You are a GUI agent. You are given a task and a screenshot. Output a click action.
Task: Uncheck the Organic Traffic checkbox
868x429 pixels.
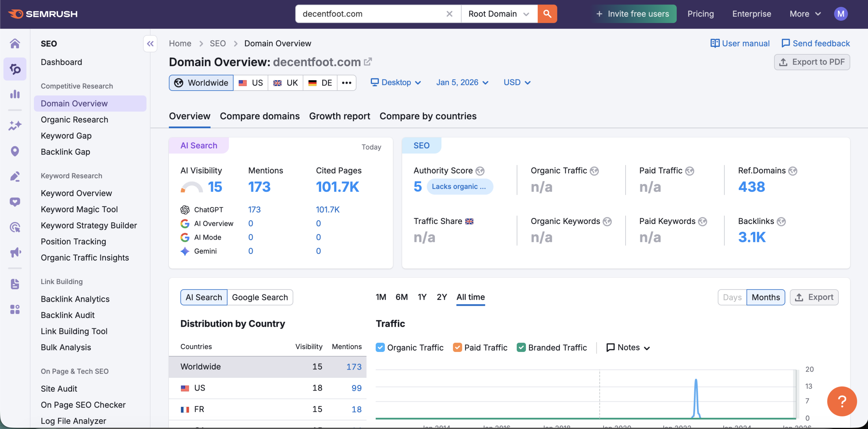point(380,348)
